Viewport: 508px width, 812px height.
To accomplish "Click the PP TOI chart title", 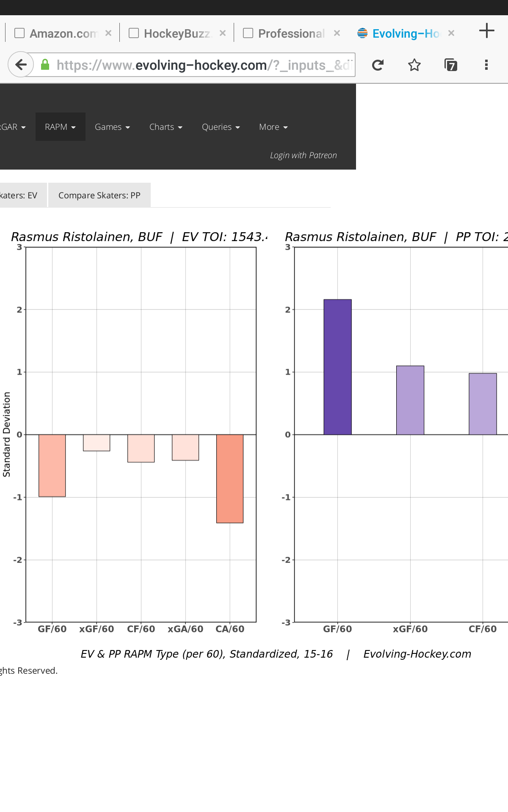I will [x=396, y=237].
